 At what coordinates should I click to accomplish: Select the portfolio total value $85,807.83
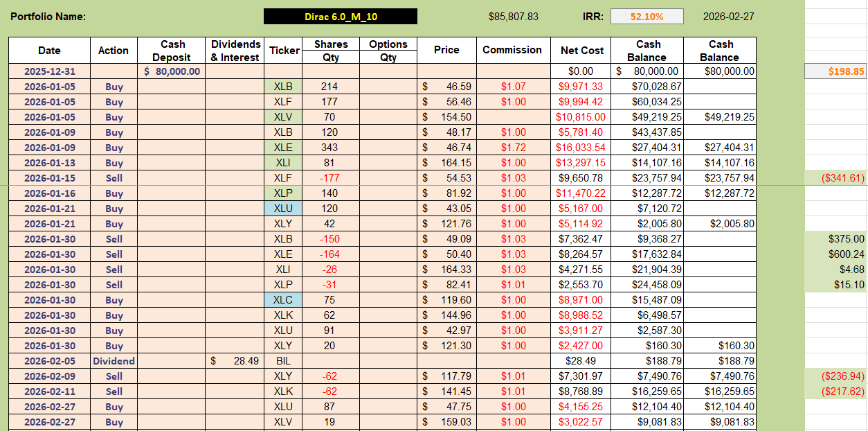[514, 17]
